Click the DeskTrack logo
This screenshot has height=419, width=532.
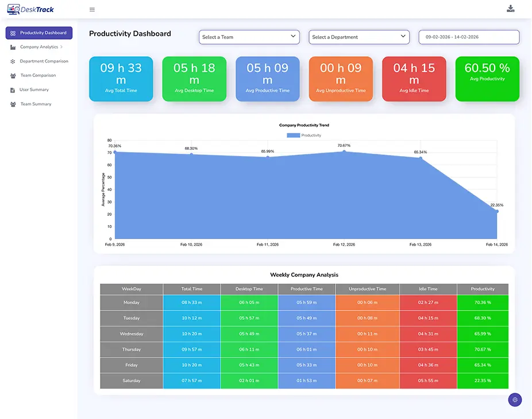[x=30, y=9]
